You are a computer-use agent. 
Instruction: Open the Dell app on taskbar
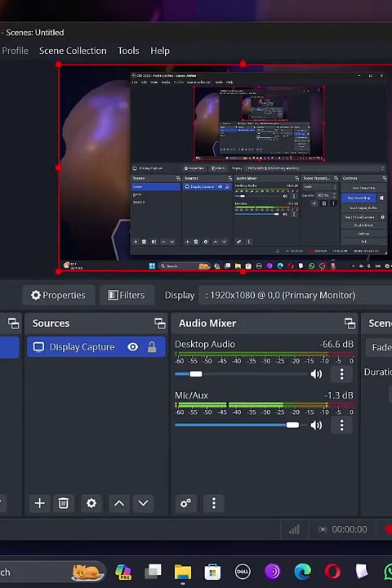(243, 572)
